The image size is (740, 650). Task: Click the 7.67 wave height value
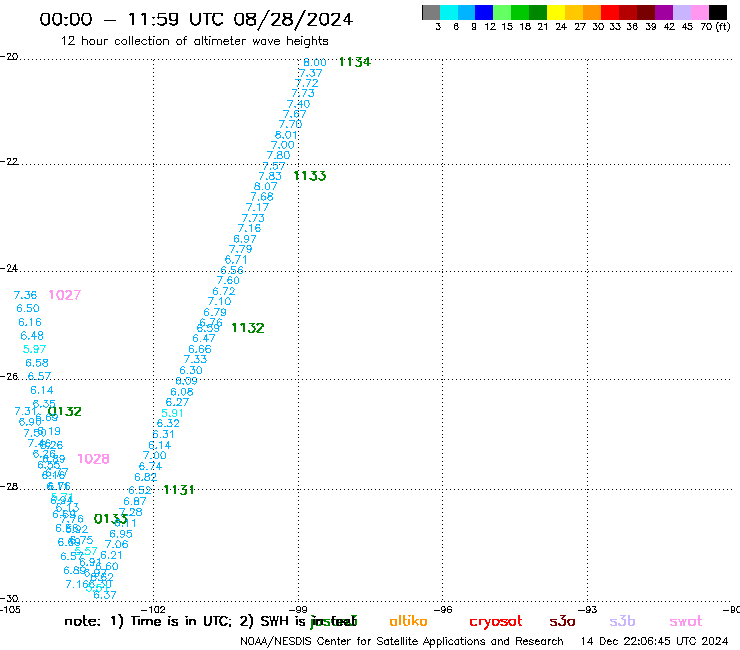[x=294, y=114]
